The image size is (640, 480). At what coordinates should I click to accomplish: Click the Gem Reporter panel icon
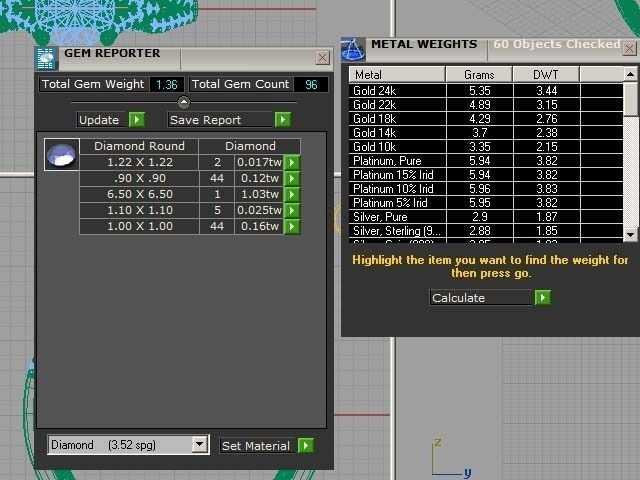coord(46,59)
